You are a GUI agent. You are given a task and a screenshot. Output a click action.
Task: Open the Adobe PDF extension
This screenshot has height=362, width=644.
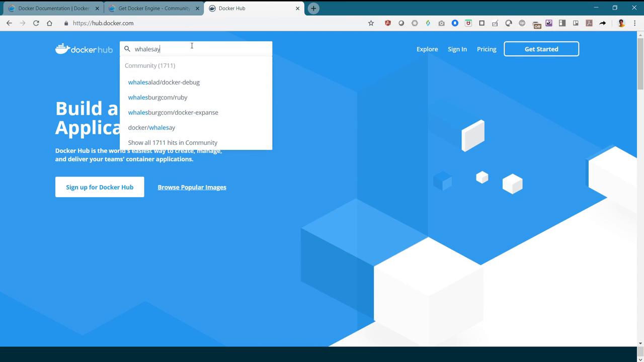point(589,23)
